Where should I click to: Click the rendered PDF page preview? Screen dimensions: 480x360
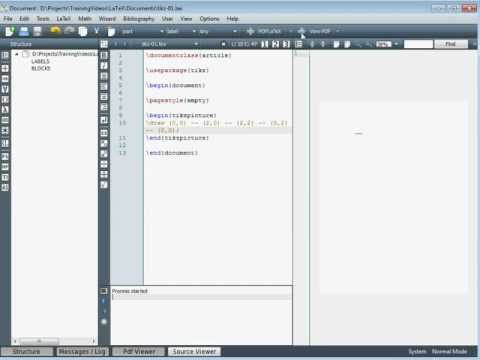(x=393, y=197)
